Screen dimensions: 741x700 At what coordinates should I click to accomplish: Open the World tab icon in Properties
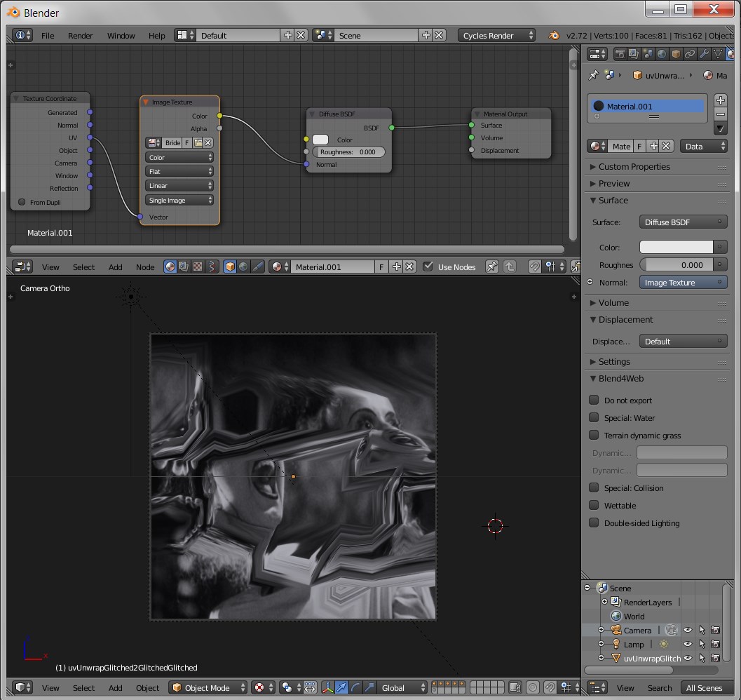tap(662, 54)
